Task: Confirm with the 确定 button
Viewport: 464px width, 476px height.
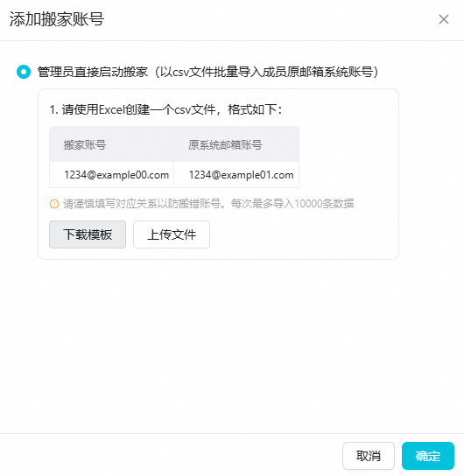Action: coord(428,456)
